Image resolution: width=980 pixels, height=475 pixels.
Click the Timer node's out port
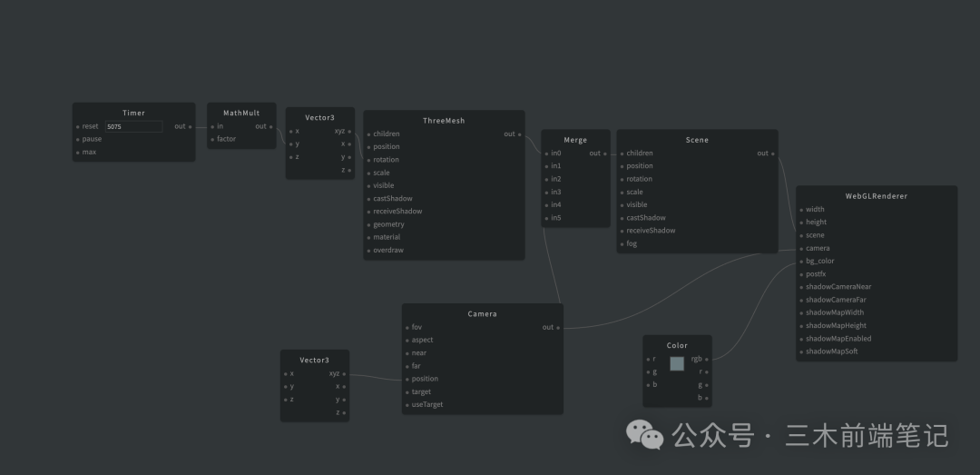point(190,127)
